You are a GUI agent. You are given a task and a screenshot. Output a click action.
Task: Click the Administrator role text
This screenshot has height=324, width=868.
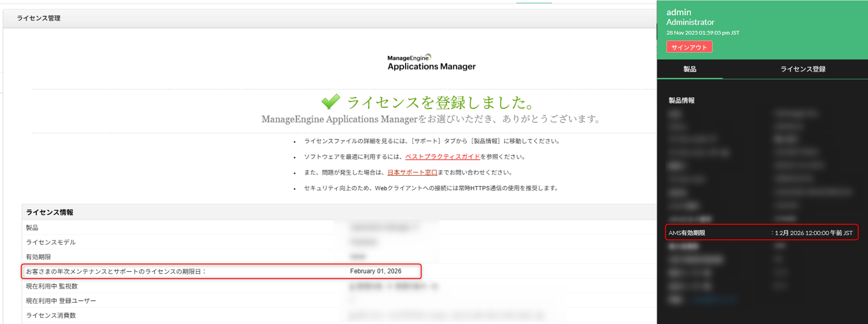click(x=690, y=22)
